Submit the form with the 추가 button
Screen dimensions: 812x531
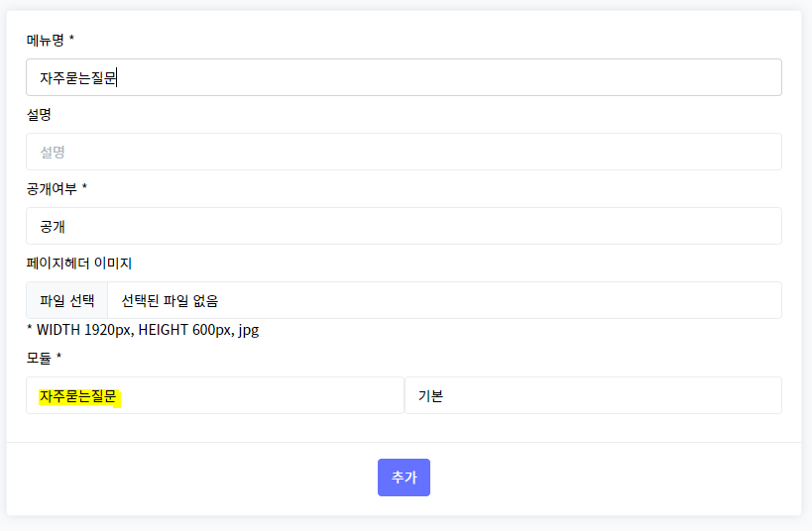coord(404,478)
